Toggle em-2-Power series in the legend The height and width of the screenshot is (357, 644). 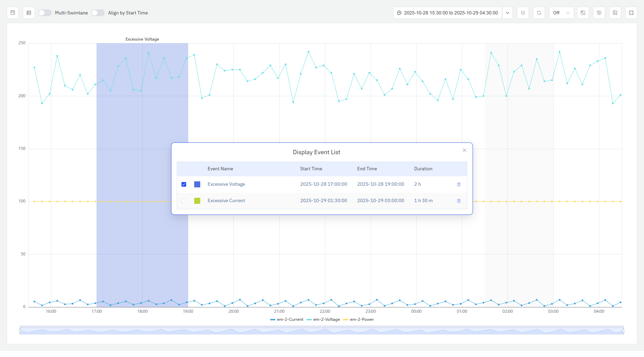[359, 319]
